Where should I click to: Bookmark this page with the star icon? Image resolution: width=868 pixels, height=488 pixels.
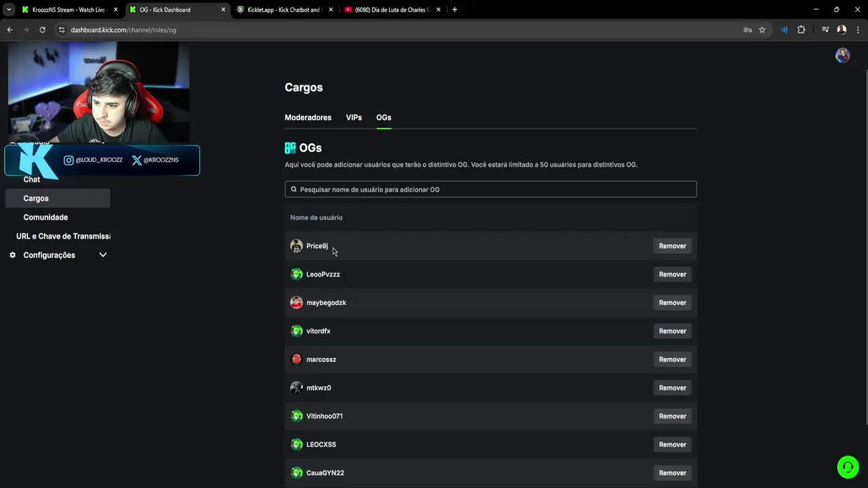click(762, 30)
